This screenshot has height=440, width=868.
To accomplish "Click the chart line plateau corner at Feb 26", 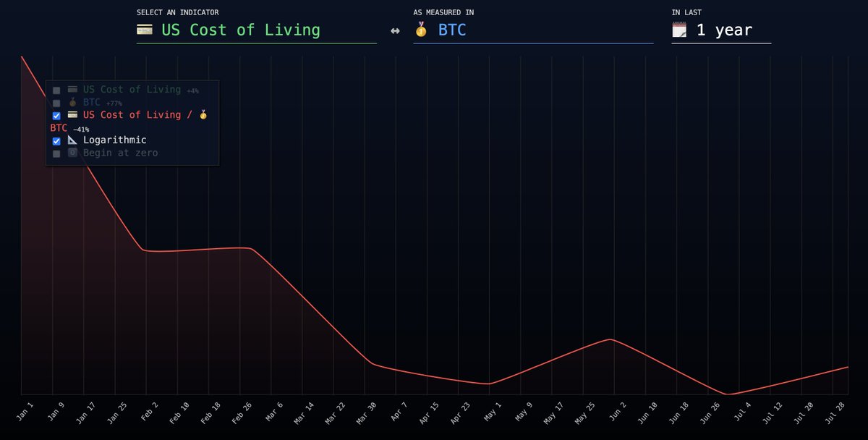I will [250, 248].
